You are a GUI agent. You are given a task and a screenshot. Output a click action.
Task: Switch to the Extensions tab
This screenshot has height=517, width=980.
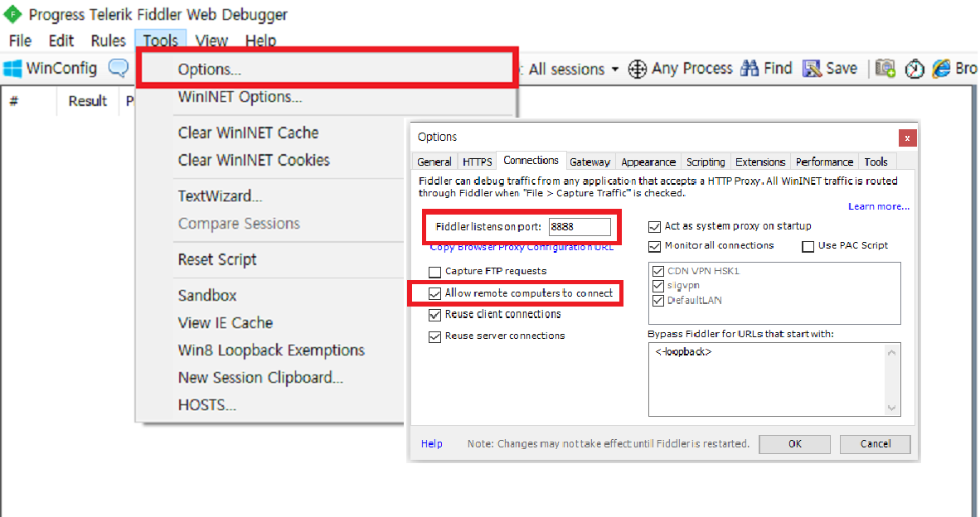coord(760,162)
